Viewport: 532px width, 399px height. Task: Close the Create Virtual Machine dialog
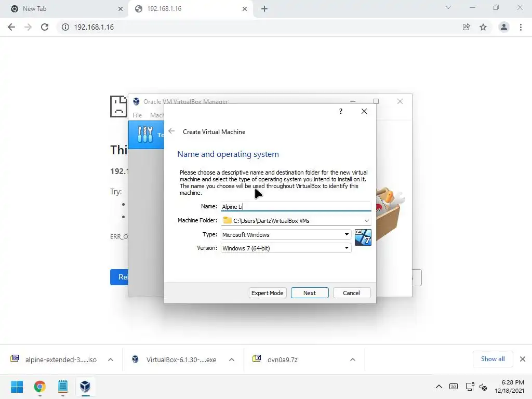(x=364, y=111)
